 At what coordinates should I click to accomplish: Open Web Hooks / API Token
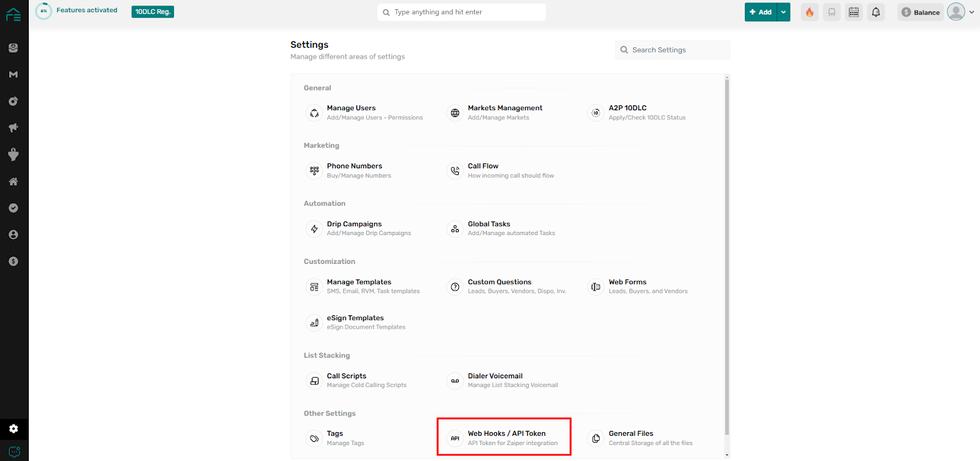click(503, 438)
